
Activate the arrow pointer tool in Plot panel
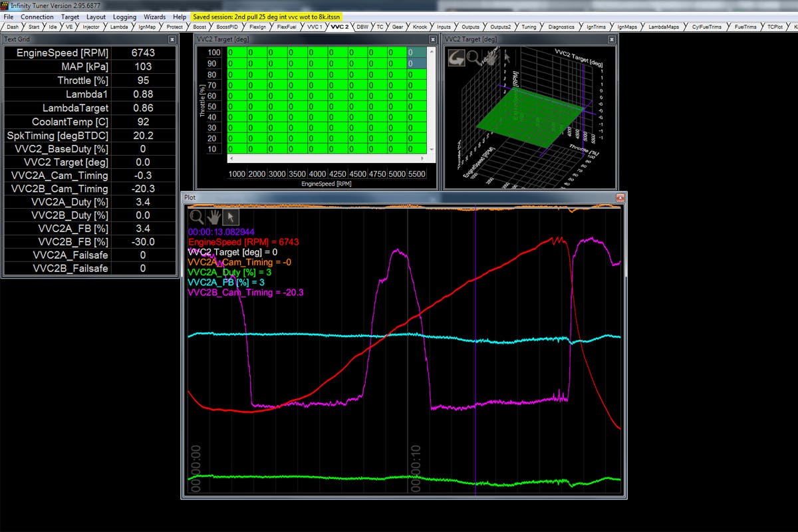230,217
